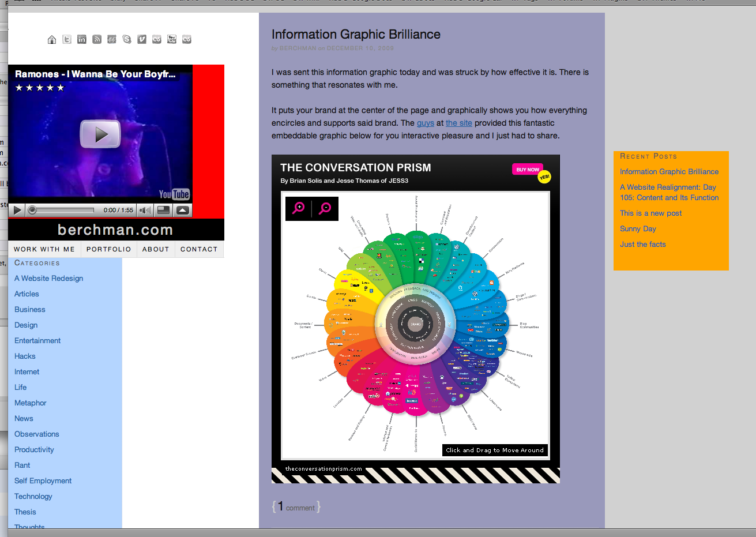Viewport: 756px width, 537px height.
Task: Open recent post 'A Website Realignment: Day 105'
Action: (x=669, y=192)
